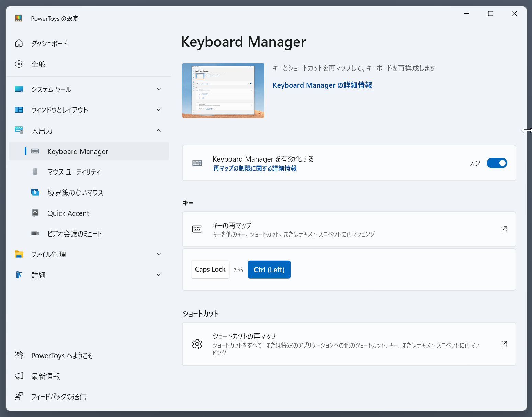
Task: Click the 全般 gear icon
Action: point(19,64)
